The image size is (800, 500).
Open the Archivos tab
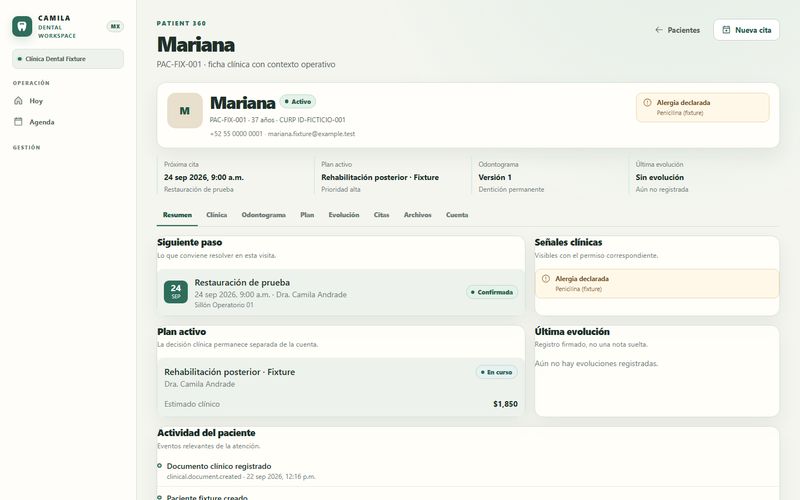coord(417,215)
